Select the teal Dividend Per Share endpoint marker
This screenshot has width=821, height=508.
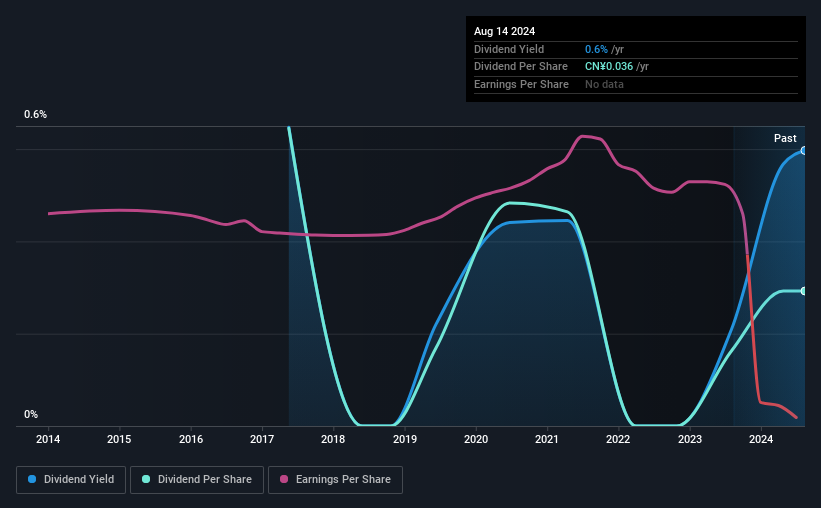pyautogui.click(x=804, y=291)
